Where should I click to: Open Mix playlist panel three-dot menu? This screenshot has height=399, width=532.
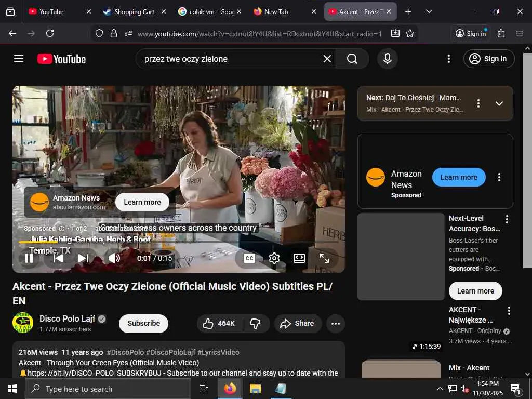(x=478, y=103)
